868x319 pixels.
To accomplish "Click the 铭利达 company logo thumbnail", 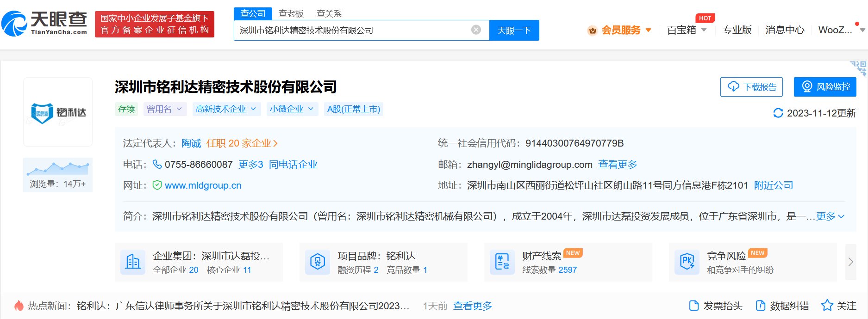I will [x=58, y=112].
